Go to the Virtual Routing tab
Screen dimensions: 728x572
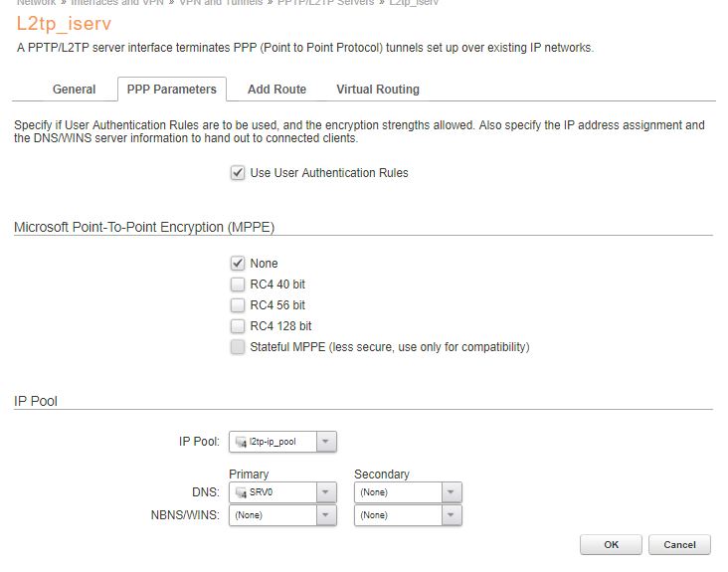click(x=378, y=90)
